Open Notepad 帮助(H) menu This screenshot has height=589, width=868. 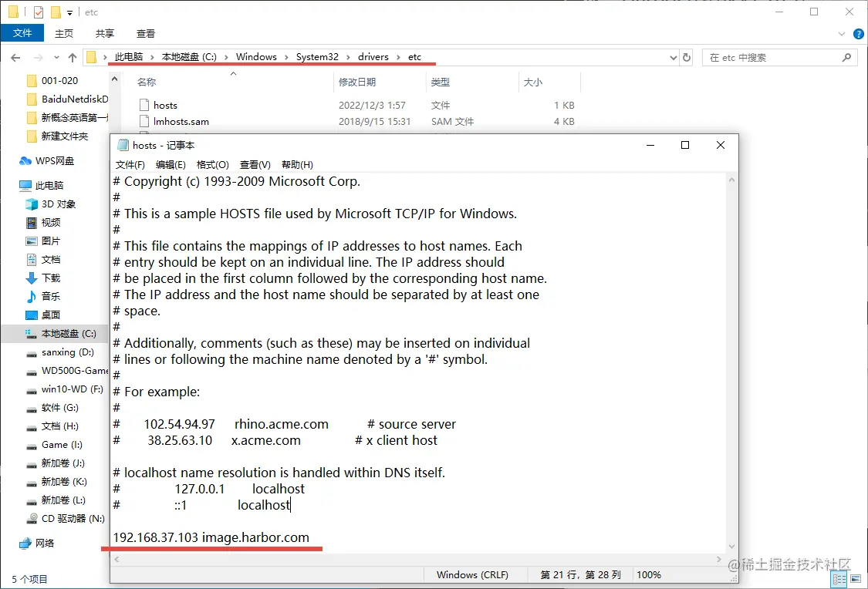tap(297, 165)
